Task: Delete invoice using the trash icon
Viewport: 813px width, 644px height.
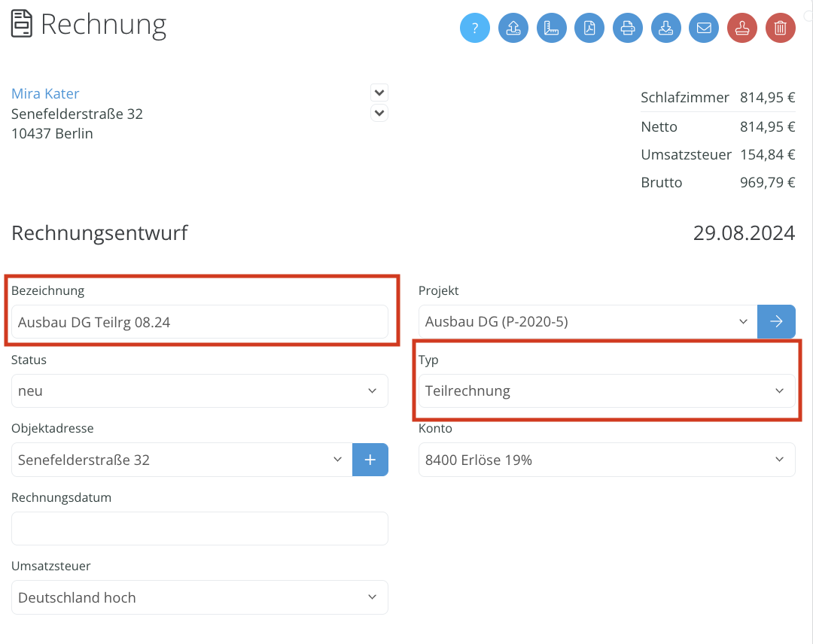Action: point(781,28)
